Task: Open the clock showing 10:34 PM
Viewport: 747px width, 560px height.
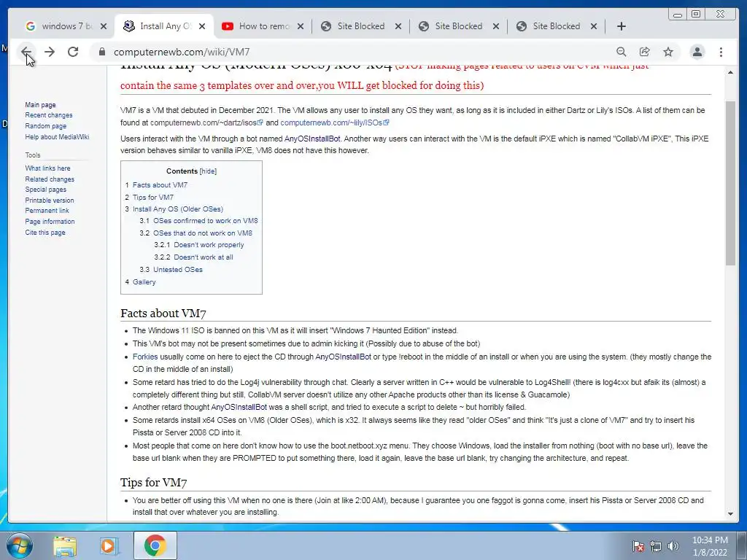Action: [710, 546]
